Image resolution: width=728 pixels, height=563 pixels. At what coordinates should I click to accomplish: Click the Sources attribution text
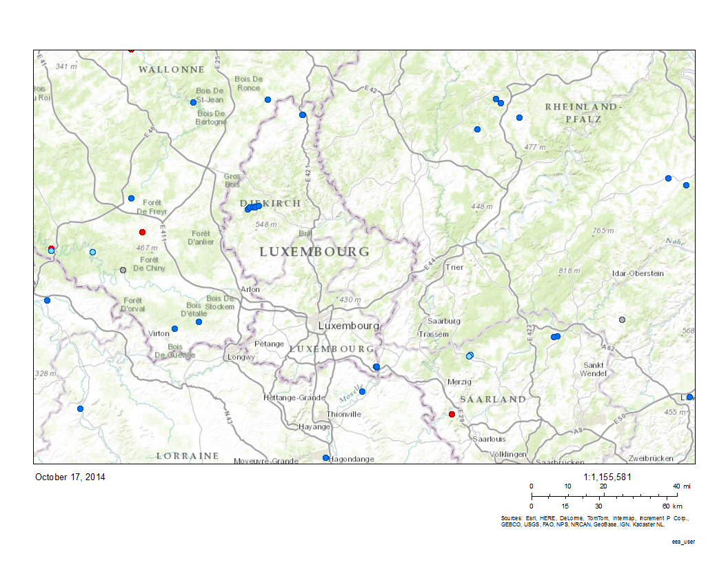(594, 521)
